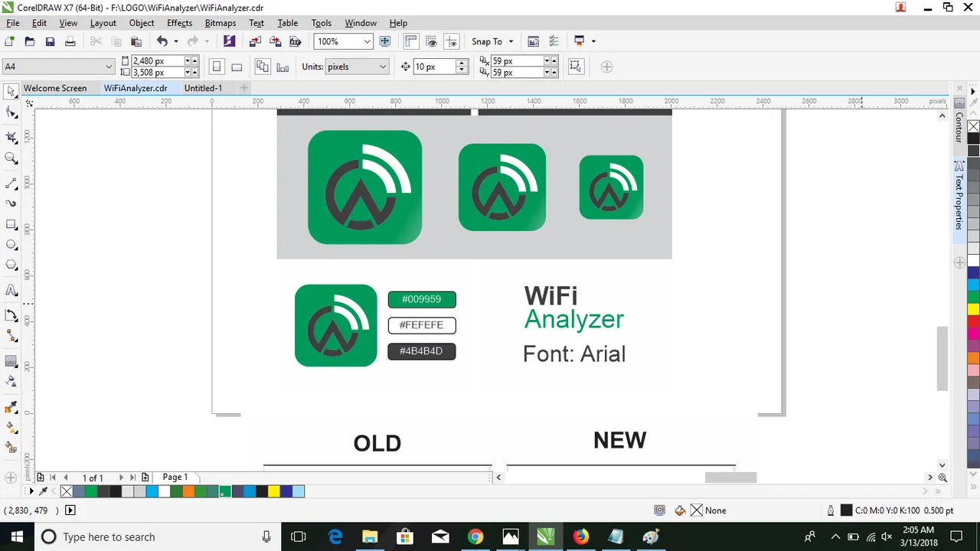Select the Pick tool in the toolbox
This screenshot has height=551, width=980.
coord(11,92)
